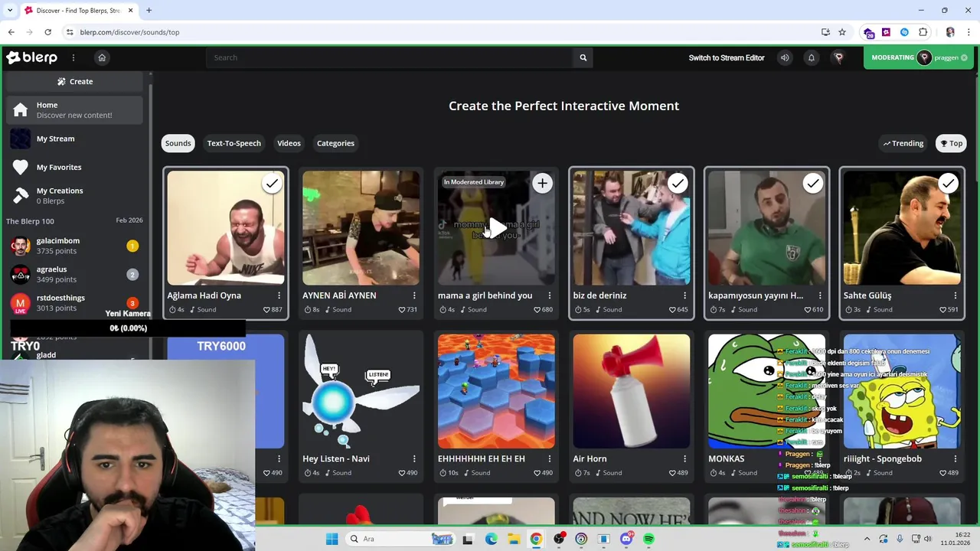Open a new Chrome tab

[149, 11]
